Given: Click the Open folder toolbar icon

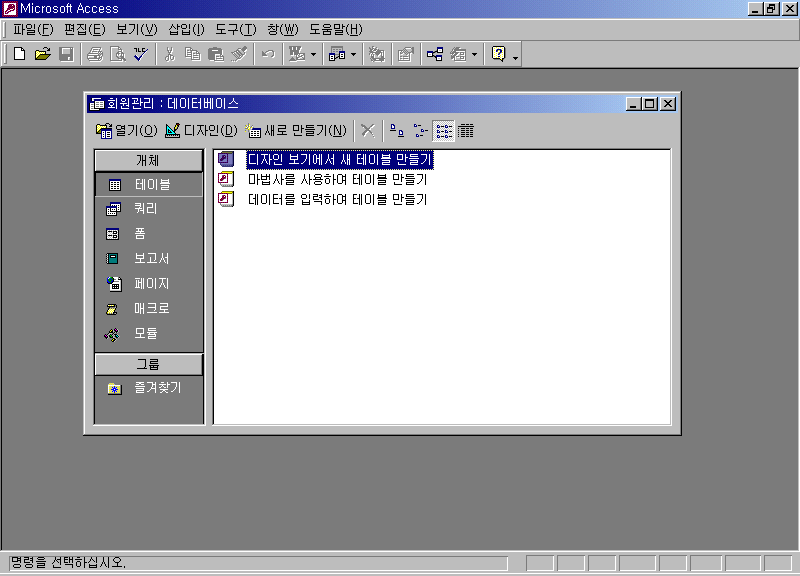Looking at the screenshot, I should point(43,54).
